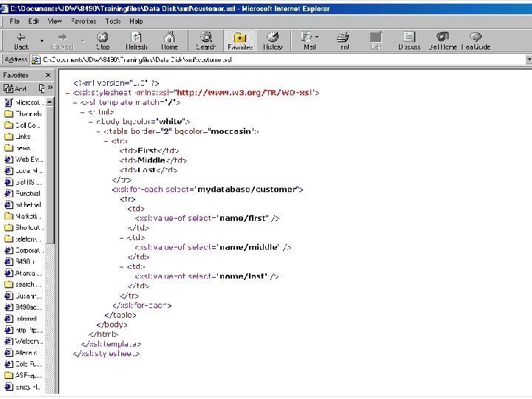Click the Middle table header text
This screenshot has width=532, height=399.
coord(151,160)
